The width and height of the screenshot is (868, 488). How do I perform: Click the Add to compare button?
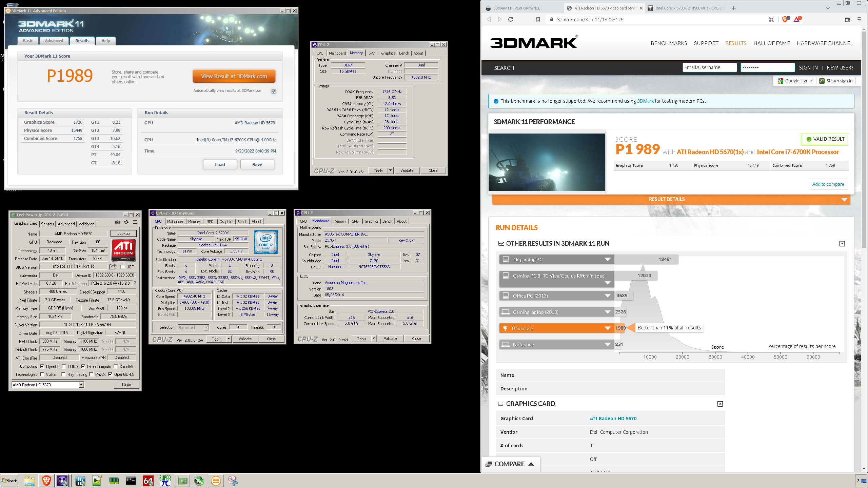click(x=828, y=184)
